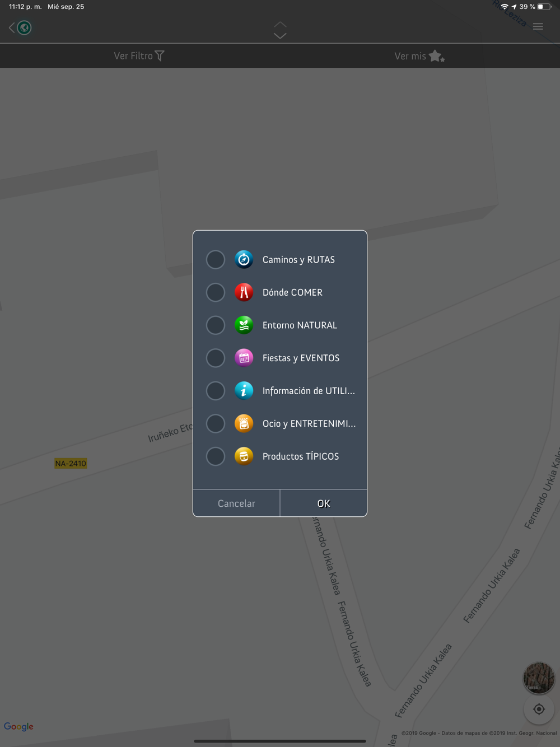Select the Caminos y RUTAS radio button
The image size is (560, 747).
(215, 260)
